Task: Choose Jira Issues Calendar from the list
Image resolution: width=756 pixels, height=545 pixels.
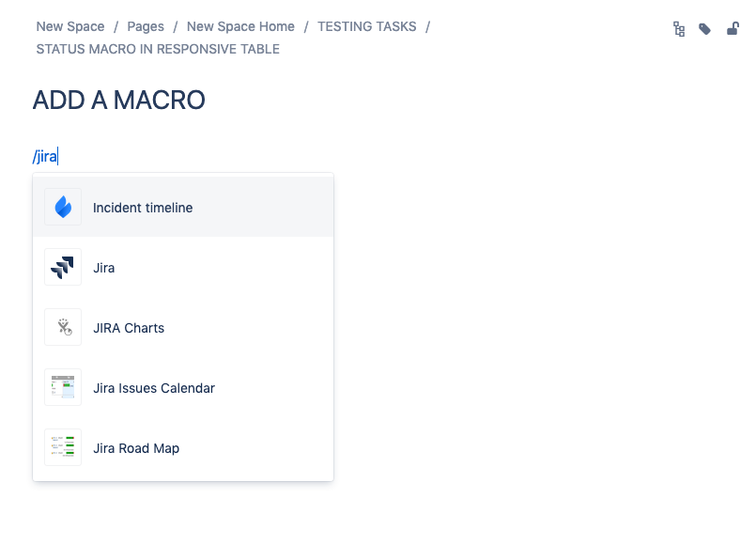Action: pyautogui.click(x=153, y=387)
